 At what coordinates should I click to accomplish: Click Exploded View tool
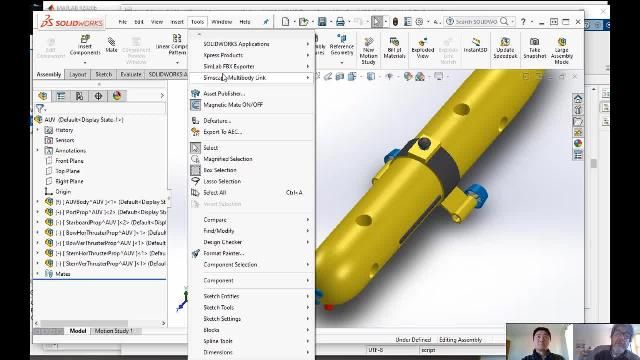pos(422,48)
